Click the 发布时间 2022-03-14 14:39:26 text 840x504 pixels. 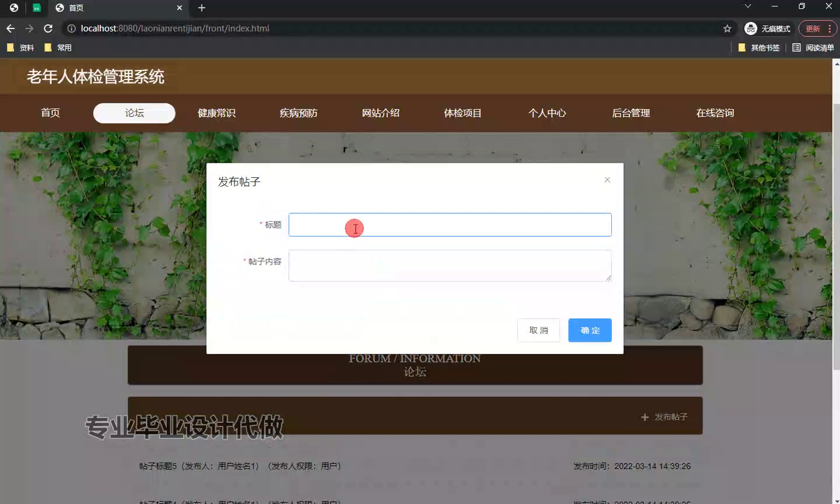coord(632,466)
